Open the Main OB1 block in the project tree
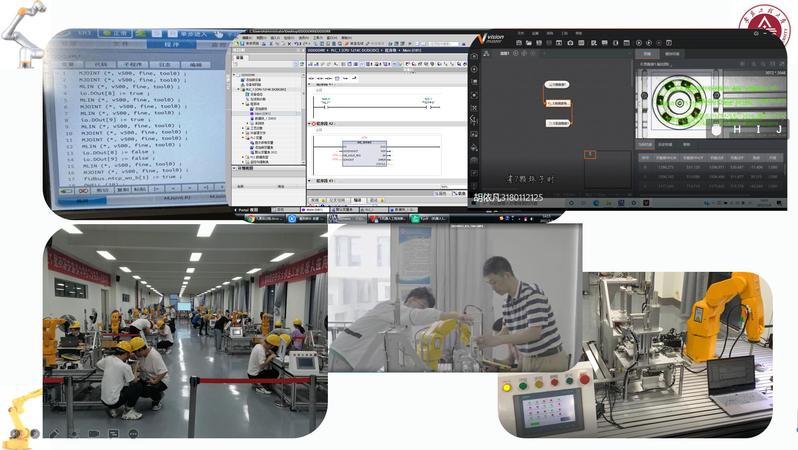798x450 pixels. click(259, 115)
